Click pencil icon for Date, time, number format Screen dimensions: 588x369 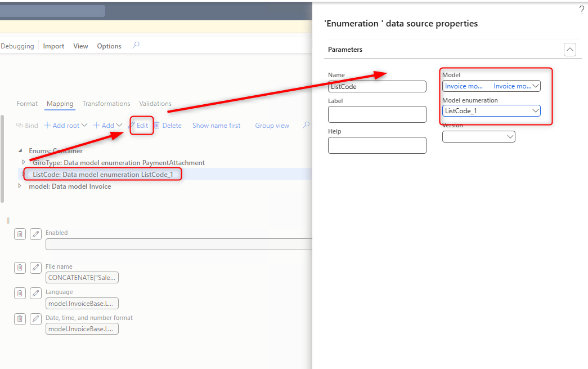pos(35,319)
